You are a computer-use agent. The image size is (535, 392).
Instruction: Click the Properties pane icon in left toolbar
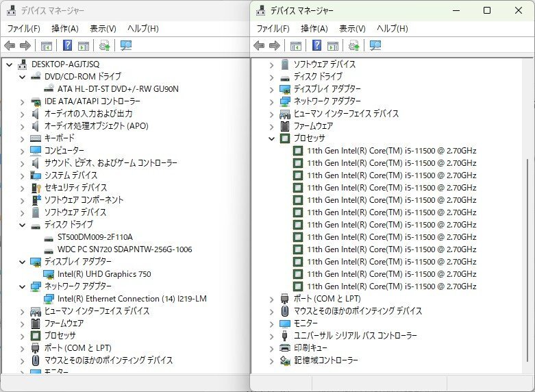84,45
